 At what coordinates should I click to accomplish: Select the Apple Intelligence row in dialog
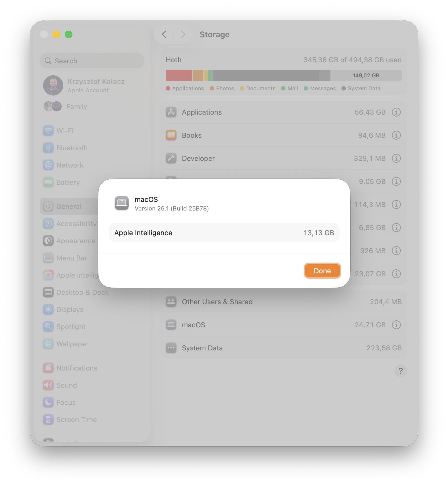click(x=224, y=233)
